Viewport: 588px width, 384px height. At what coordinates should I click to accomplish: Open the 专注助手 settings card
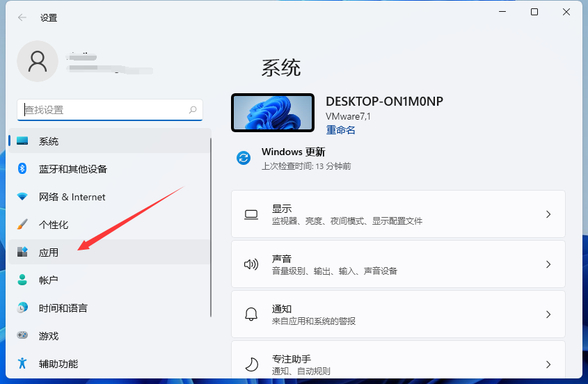pos(398,359)
